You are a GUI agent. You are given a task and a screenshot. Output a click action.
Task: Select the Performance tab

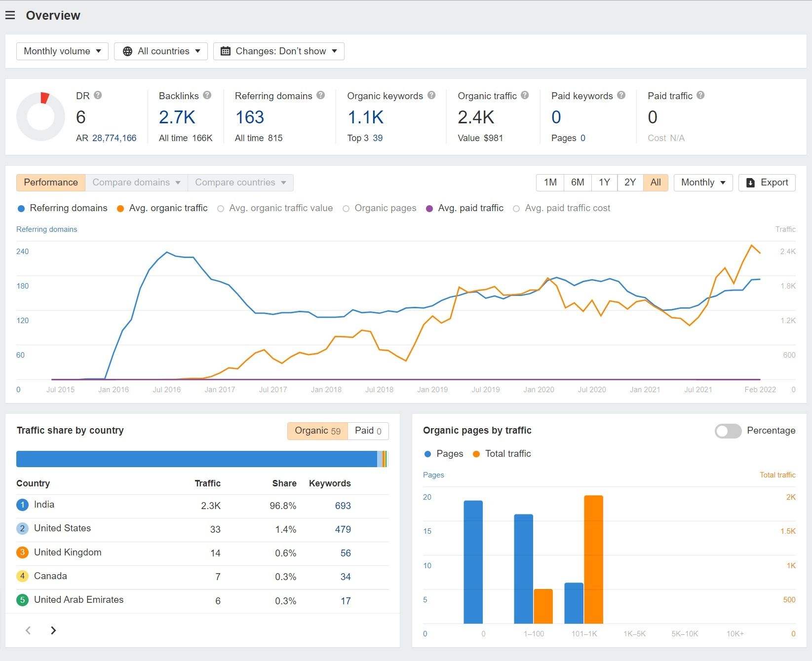click(51, 183)
